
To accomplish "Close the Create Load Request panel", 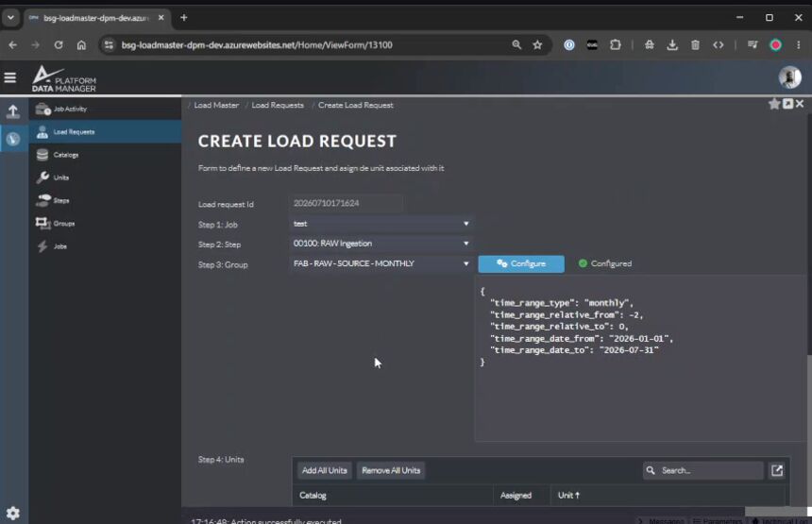I will pos(800,104).
